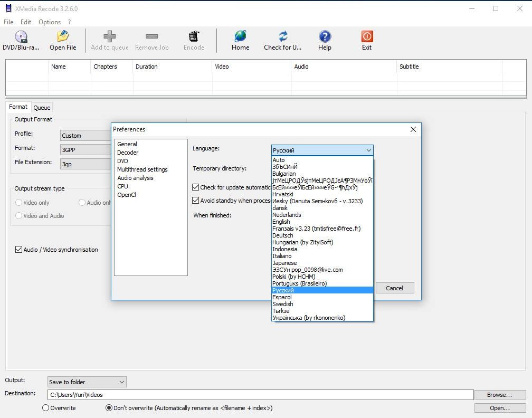Collapse the Language combo box arrow
The image size is (532, 418).
(368, 150)
